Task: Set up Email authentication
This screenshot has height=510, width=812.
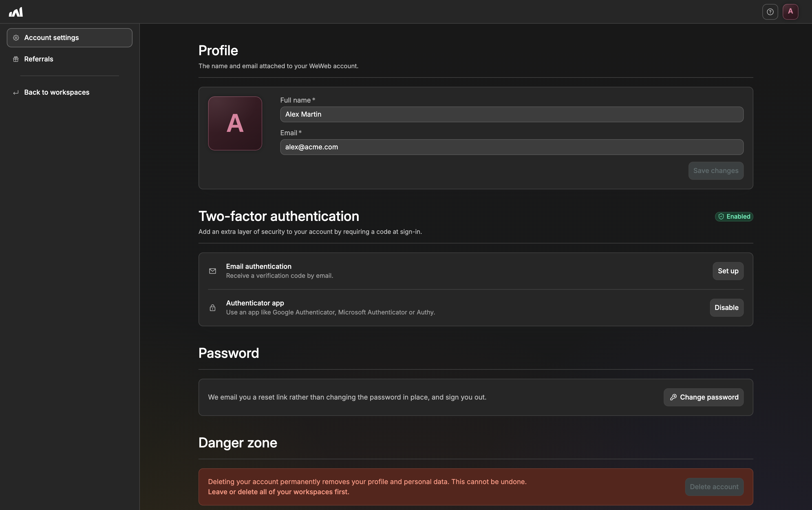Action: [x=728, y=271]
